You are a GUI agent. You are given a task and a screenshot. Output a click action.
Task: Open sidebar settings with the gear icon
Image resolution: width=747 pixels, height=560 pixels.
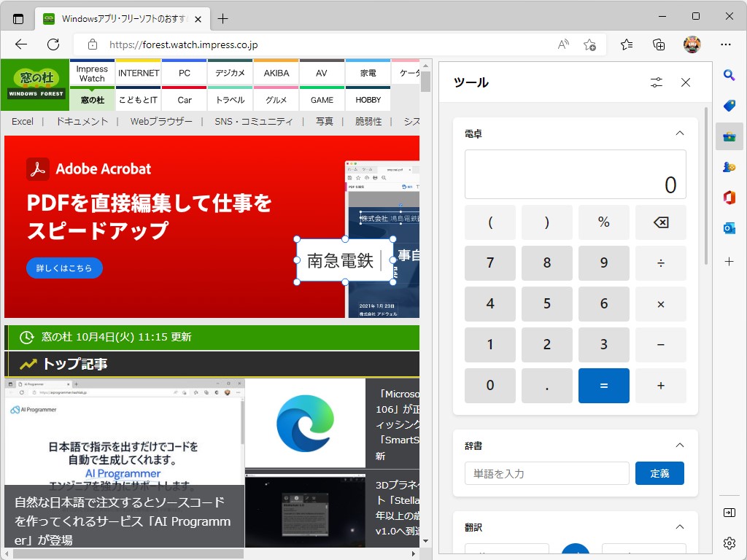click(x=729, y=542)
